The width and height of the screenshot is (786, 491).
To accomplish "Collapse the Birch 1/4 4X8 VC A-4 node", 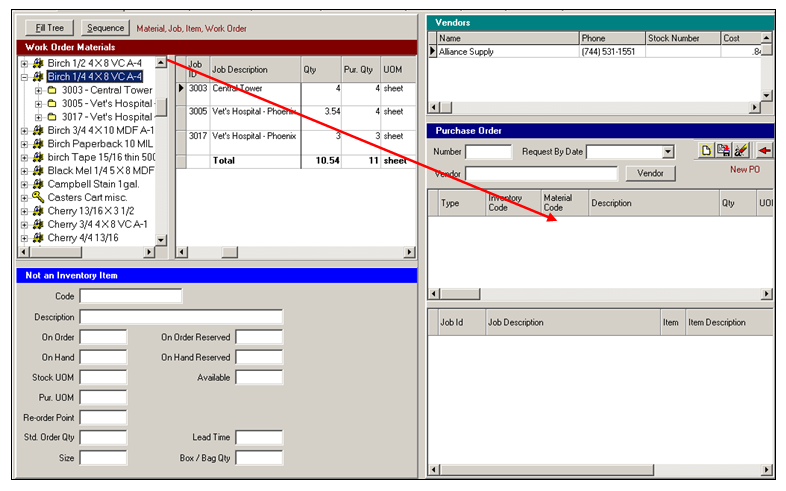I will point(23,76).
